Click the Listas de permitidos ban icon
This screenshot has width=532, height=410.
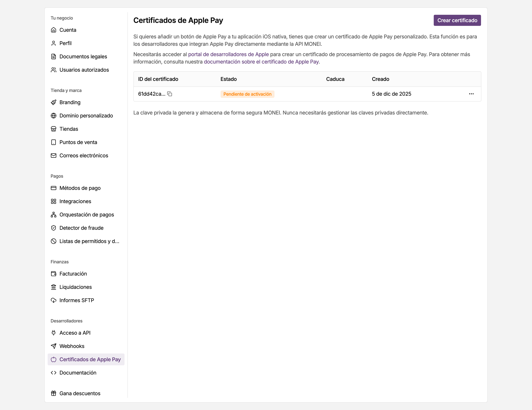pos(54,241)
